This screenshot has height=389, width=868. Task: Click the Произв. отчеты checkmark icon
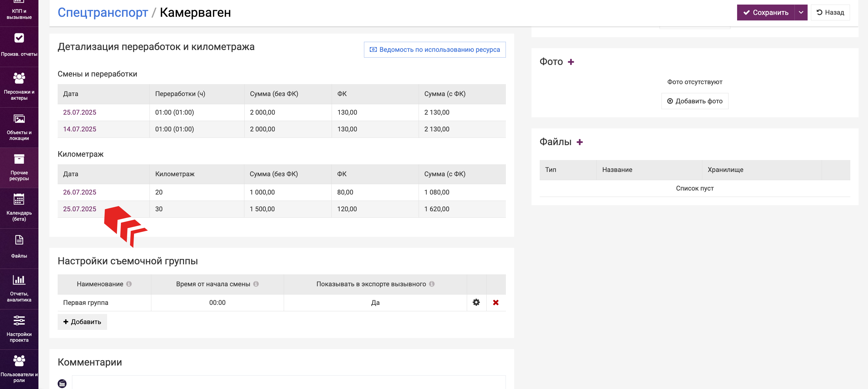[x=19, y=38]
